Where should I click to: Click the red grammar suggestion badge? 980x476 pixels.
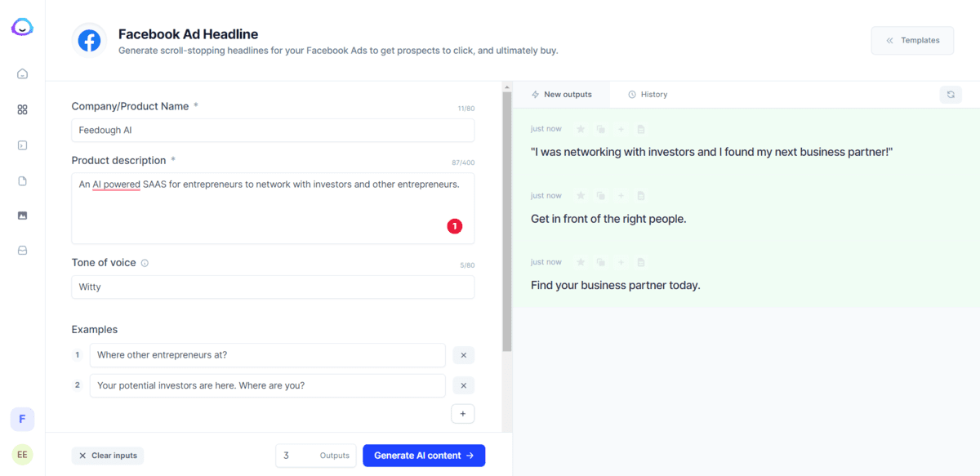tap(455, 226)
